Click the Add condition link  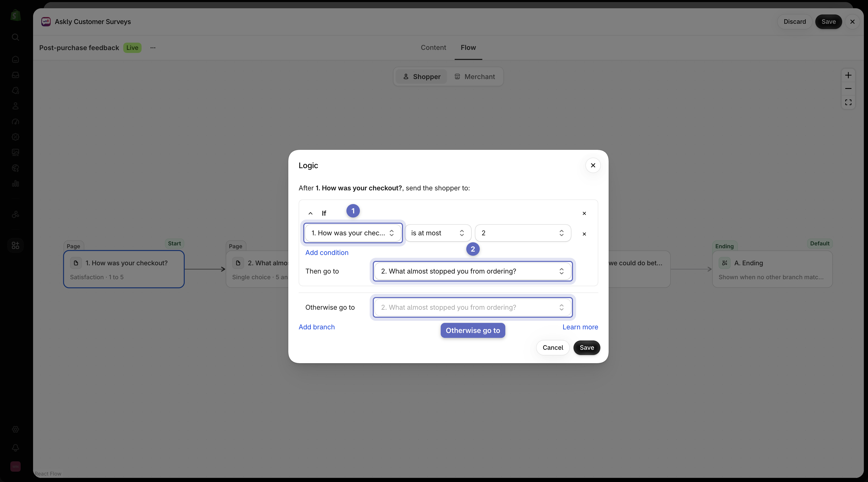point(327,253)
